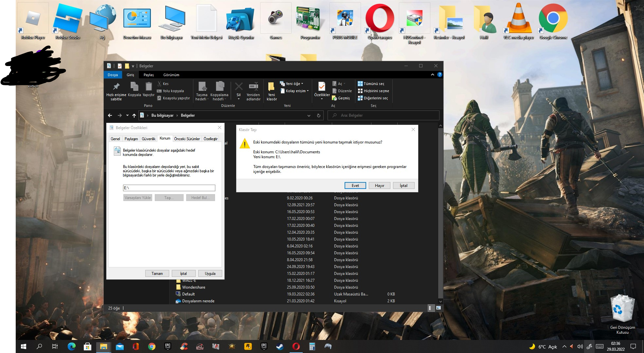Click Bu bilgisayar in the address bar
644x353 pixels.
coord(162,115)
